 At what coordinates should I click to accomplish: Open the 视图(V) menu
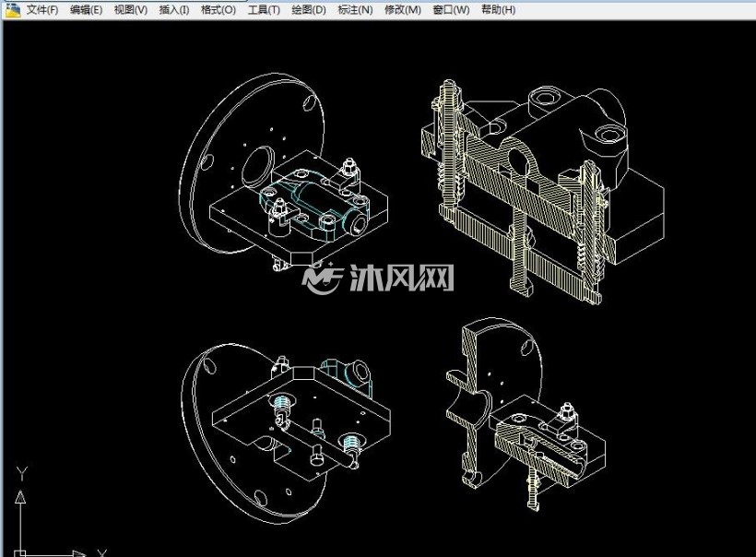pyautogui.click(x=131, y=9)
